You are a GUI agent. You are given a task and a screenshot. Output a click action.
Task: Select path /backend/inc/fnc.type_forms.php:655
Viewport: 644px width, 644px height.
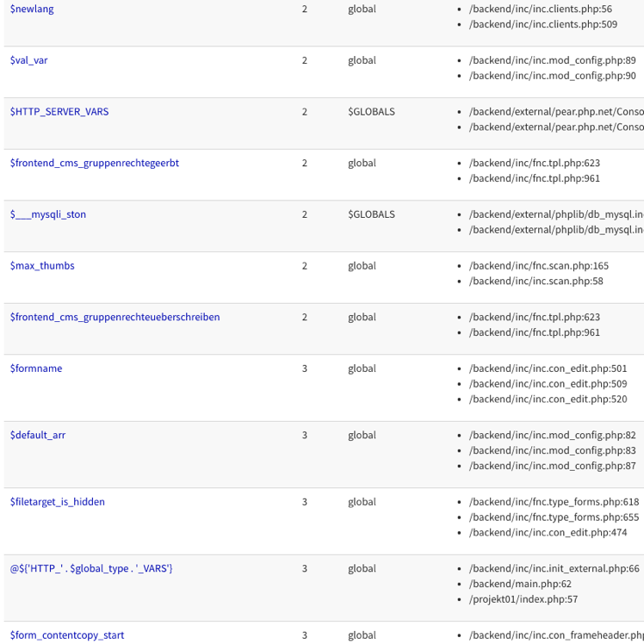click(554, 517)
